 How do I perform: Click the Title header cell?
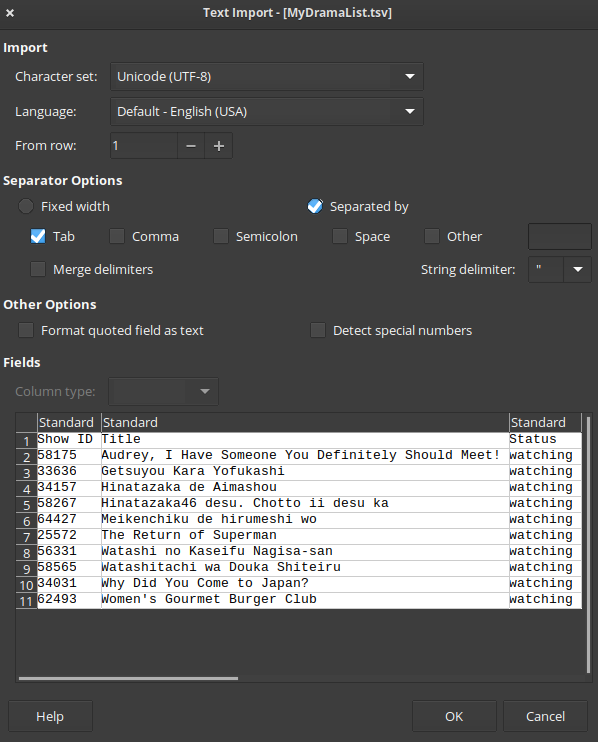point(305,439)
